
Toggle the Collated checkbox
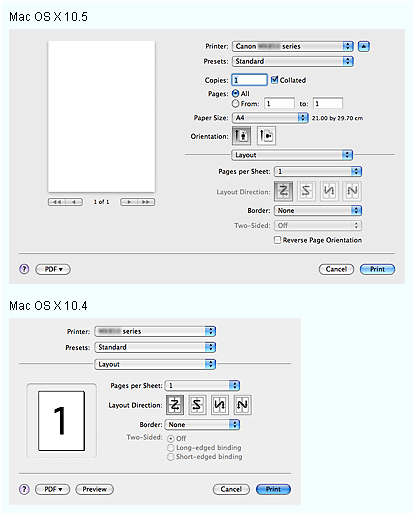[274, 80]
